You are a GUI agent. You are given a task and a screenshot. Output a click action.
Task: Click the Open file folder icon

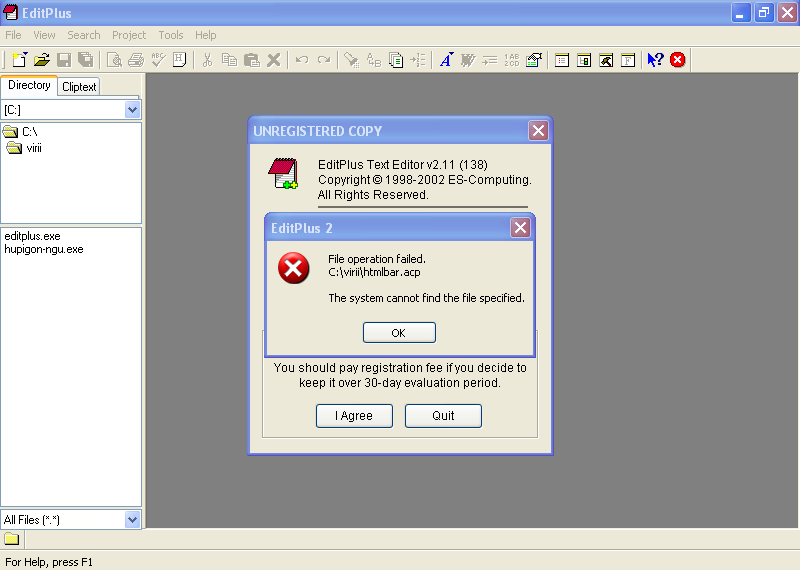pyautogui.click(x=42, y=60)
